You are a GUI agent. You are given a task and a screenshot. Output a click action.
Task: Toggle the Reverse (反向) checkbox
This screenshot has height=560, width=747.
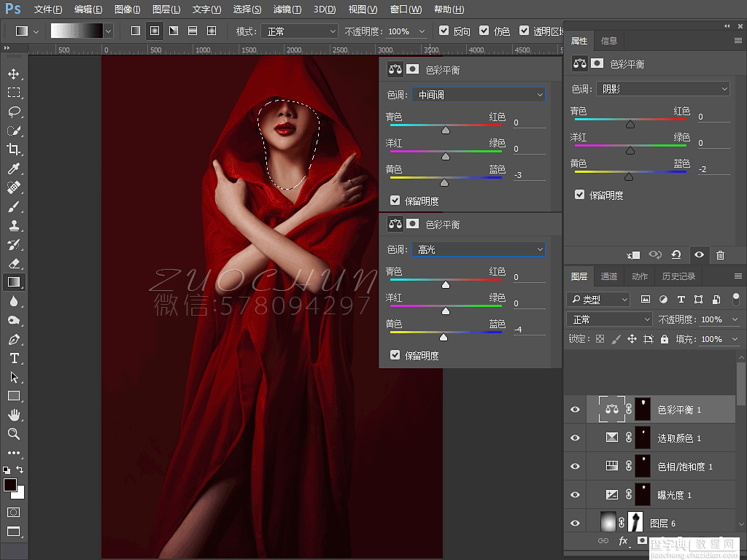[444, 31]
